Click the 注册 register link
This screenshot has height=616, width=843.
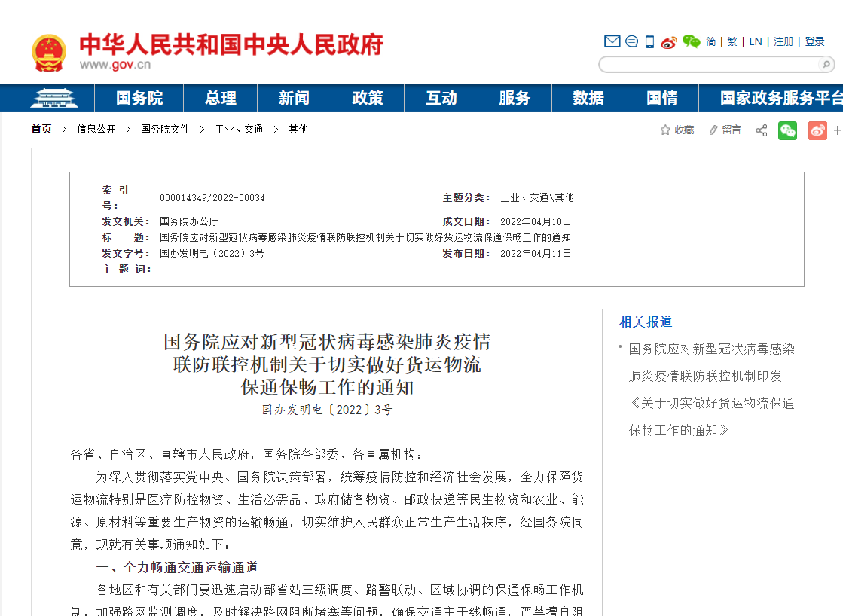coord(783,41)
